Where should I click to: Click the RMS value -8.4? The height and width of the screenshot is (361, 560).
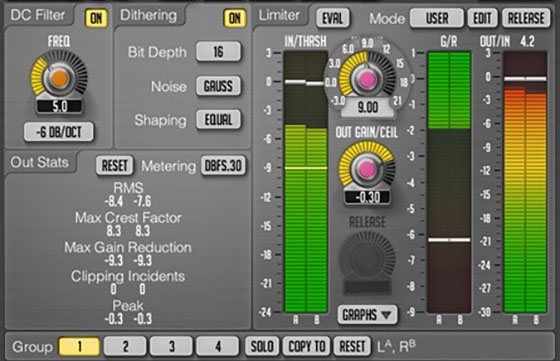click(114, 201)
